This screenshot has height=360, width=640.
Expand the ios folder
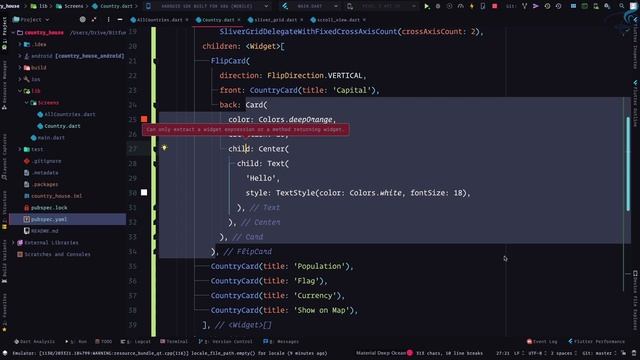point(20,79)
